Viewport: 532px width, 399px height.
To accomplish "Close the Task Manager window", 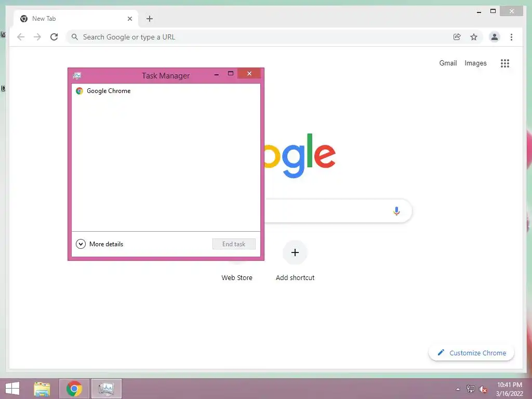I will coord(249,73).
